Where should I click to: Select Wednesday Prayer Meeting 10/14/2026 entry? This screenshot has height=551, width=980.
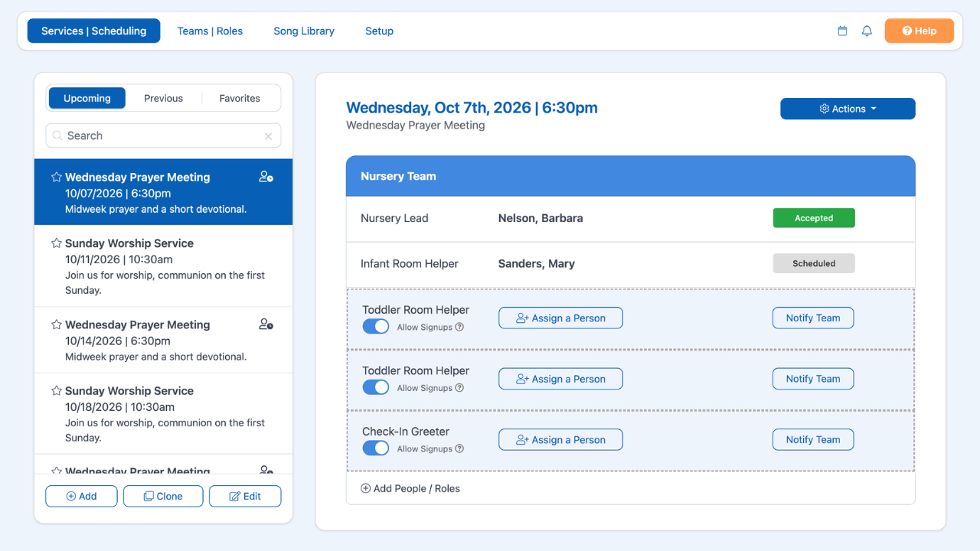[163, 340]
